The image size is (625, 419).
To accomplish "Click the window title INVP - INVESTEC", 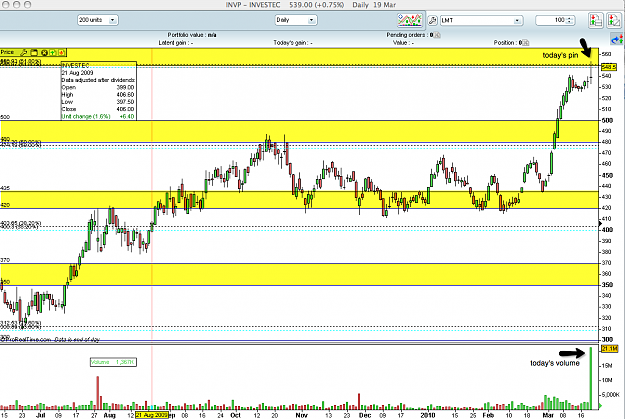I will point(253,5).
